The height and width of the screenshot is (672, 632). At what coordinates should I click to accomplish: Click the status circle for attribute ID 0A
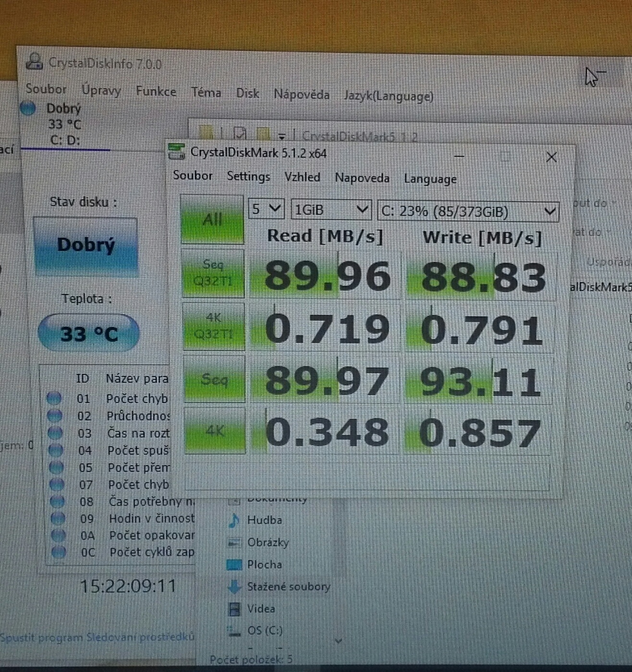tap(58, 535)
